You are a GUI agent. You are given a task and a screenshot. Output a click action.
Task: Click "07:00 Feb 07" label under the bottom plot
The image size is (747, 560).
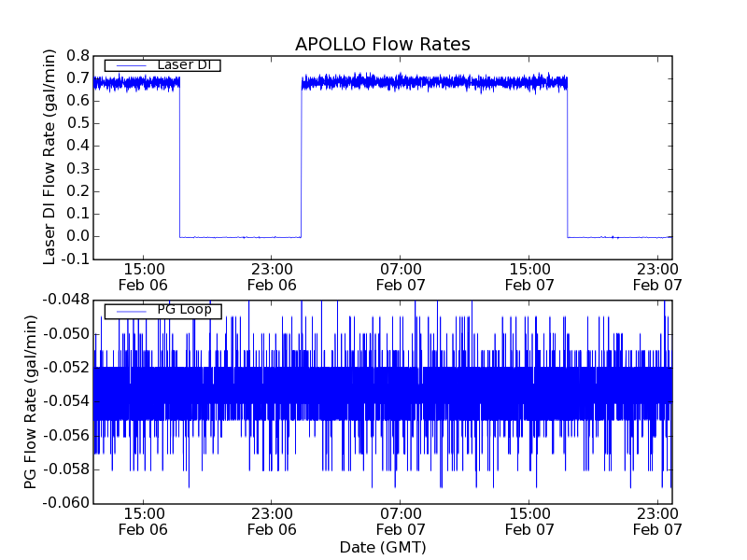point(401,522)
